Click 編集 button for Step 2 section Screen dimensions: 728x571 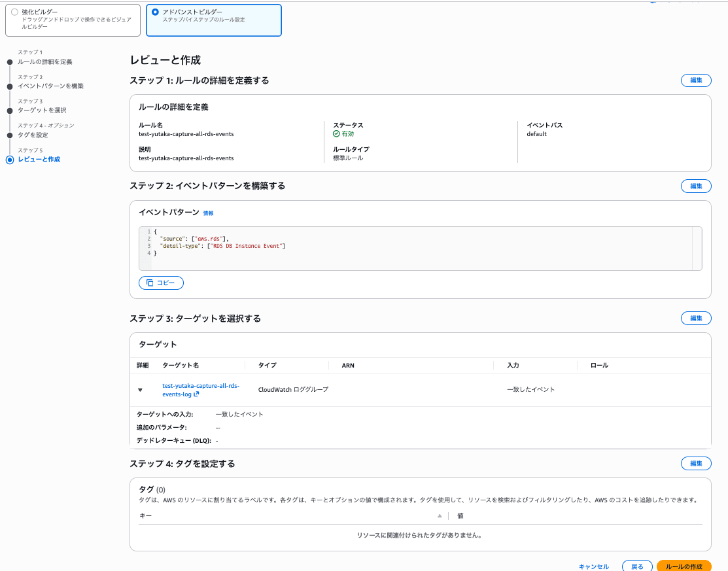(x=695, y=186)
